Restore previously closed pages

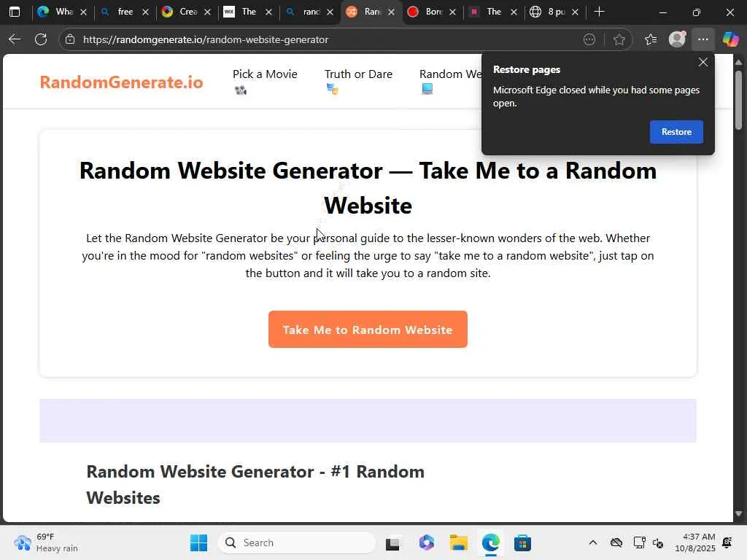(676, 132)
